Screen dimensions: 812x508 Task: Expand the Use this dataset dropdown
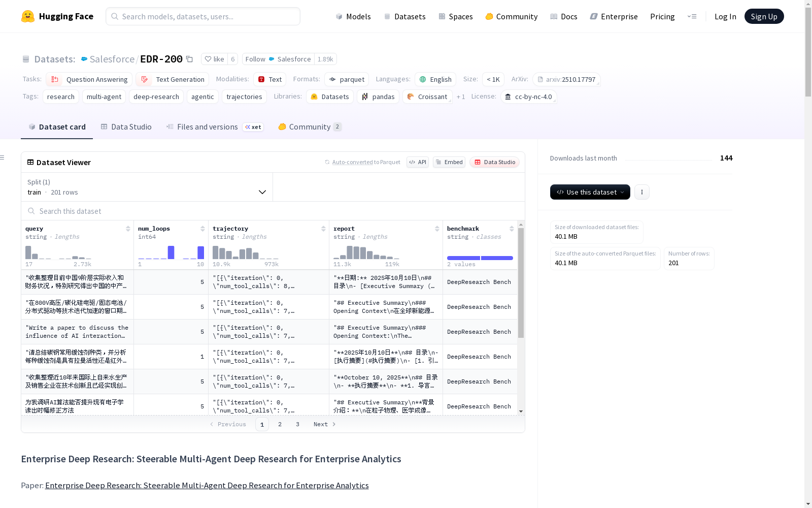coord(590,192)
